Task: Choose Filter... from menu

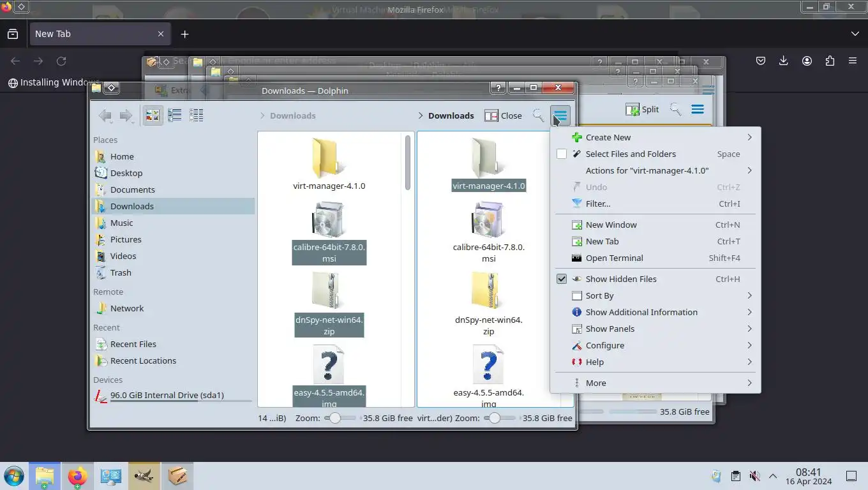Action: (655, 204)
